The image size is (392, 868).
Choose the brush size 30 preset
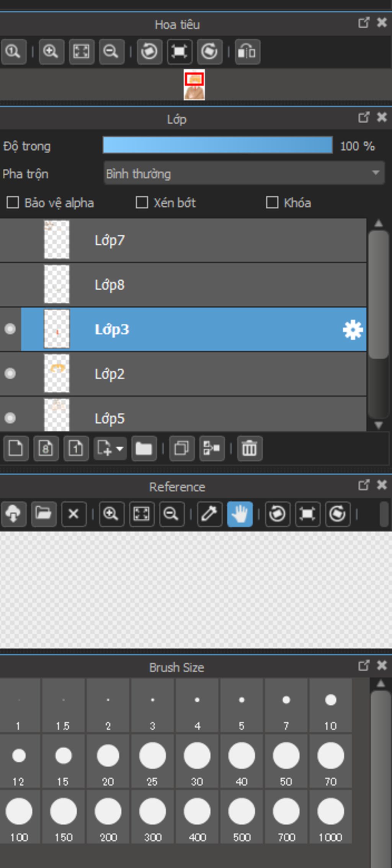(x=197, y=761)
